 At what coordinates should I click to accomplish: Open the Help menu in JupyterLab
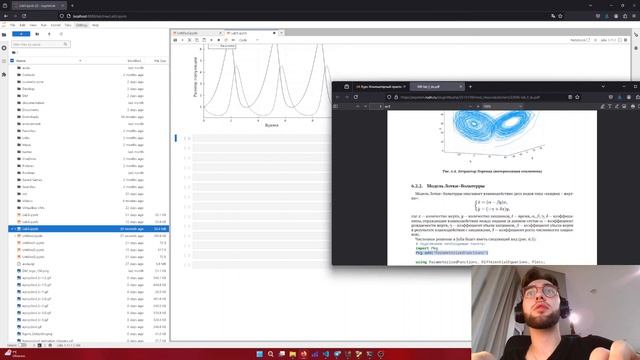pyautogui.click(x=95, y=25)
